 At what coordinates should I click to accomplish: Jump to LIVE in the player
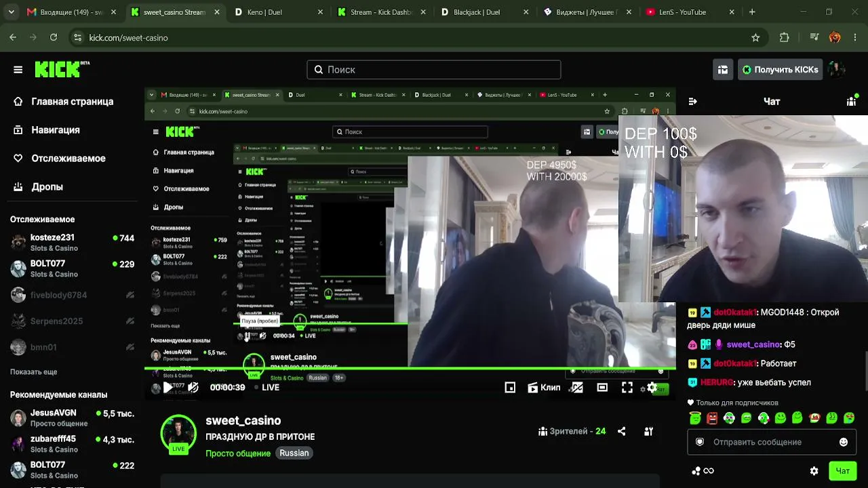coord(267,388)
